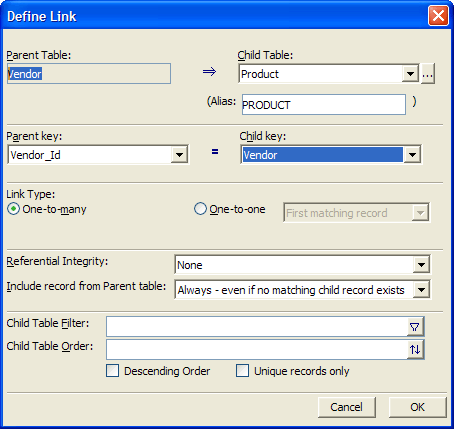Viewport: 454px width, 429px height.
Task: Open the child table browse ellipsis button
Action: pyautogui.click(x=428, y=74)
